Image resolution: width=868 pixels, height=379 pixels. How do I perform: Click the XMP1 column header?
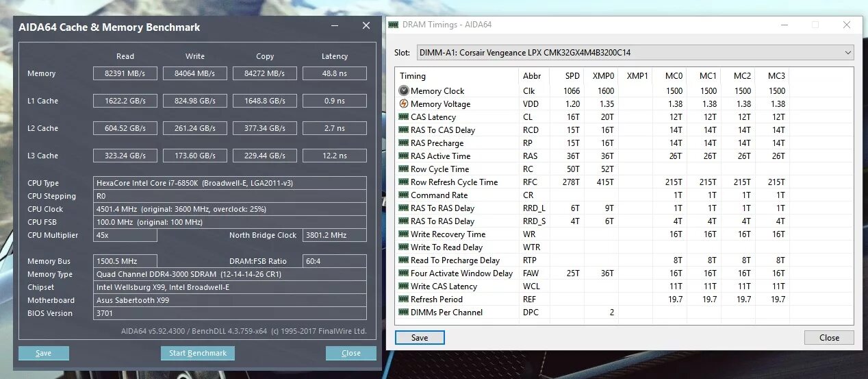(637, 76)
